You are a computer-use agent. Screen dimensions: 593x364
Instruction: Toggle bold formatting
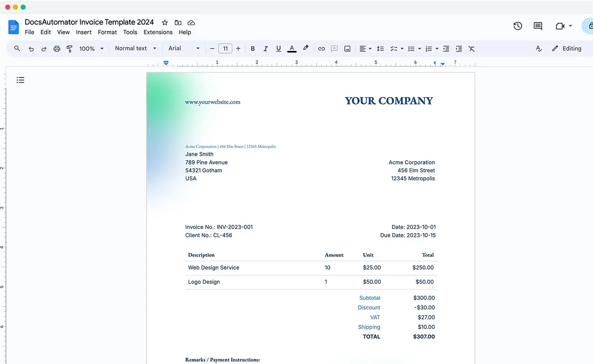pyautogui.click(x=252, y=48)
